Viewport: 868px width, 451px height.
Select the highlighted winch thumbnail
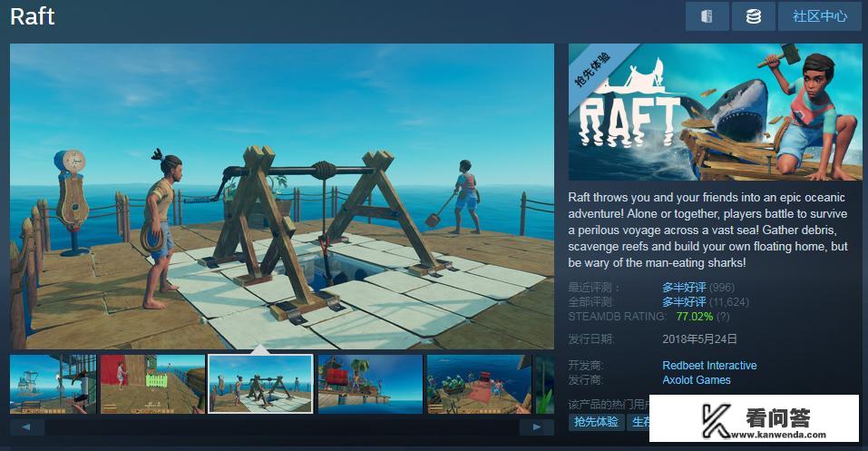click(260, 384)
